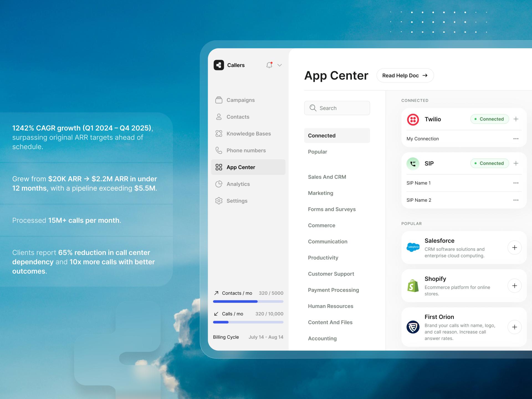Select the Popular category tab
This screenshot has height=399, width=532.
(318, 152)
